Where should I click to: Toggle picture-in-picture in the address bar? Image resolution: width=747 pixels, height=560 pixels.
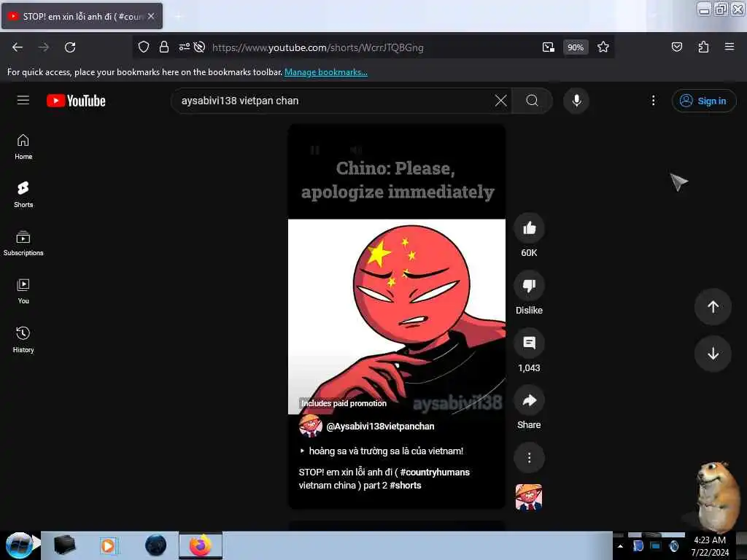point(549,47)
